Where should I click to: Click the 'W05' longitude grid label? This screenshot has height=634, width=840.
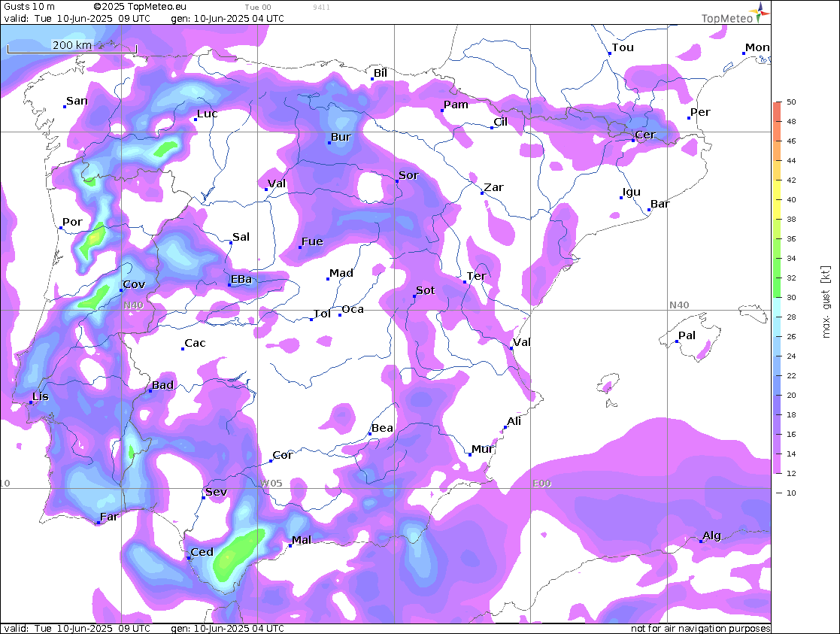271,484
